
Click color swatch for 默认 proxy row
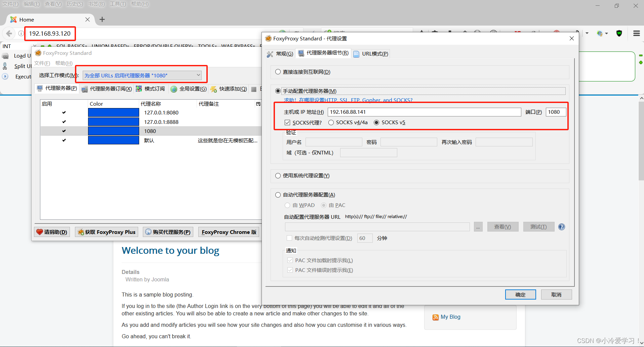coord(114,140)
